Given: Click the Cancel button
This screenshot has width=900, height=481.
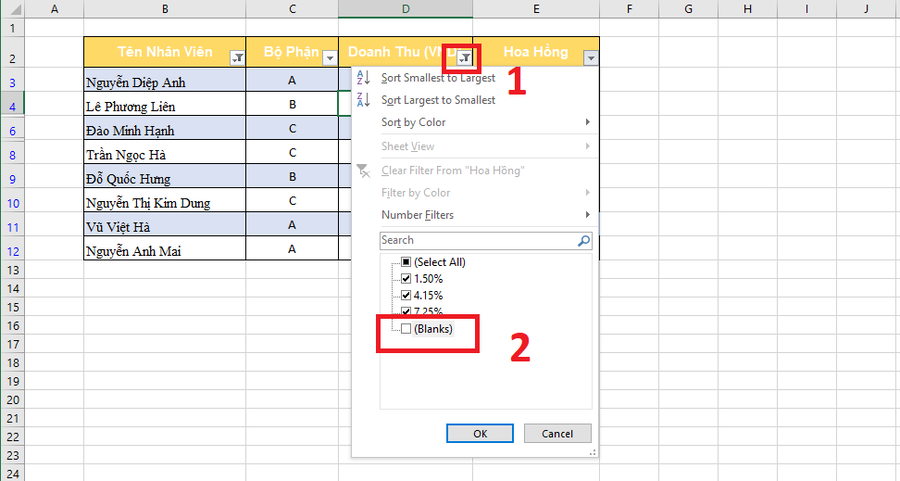Looking at the screenshot, I should point(557,433).
